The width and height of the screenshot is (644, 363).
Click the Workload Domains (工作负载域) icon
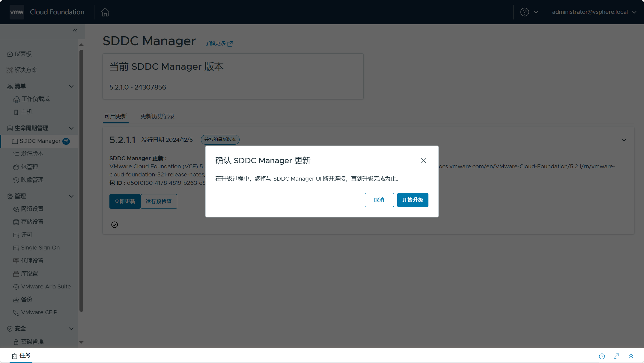(x=16, y=99)
